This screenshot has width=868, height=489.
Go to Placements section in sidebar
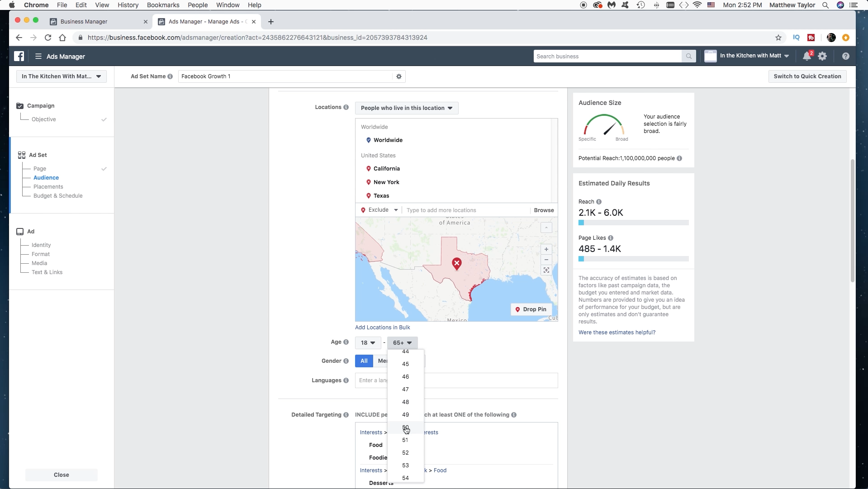[48, 187]
